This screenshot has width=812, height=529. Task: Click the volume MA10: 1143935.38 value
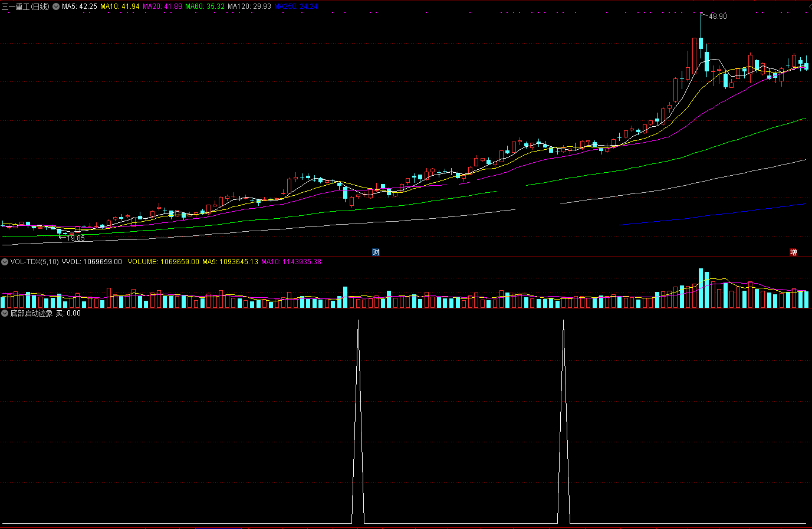point(291,262)
